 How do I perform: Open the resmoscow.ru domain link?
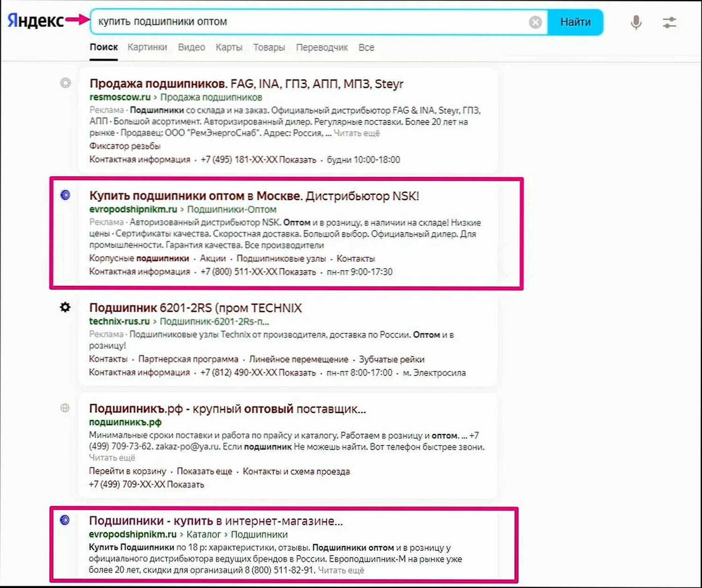120,97
